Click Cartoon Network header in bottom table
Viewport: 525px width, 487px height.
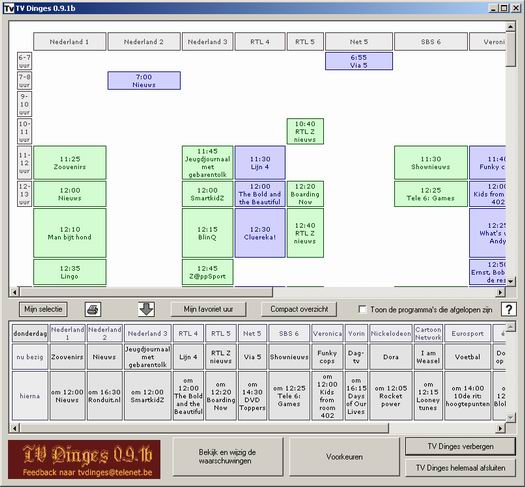tap(428, 333)
